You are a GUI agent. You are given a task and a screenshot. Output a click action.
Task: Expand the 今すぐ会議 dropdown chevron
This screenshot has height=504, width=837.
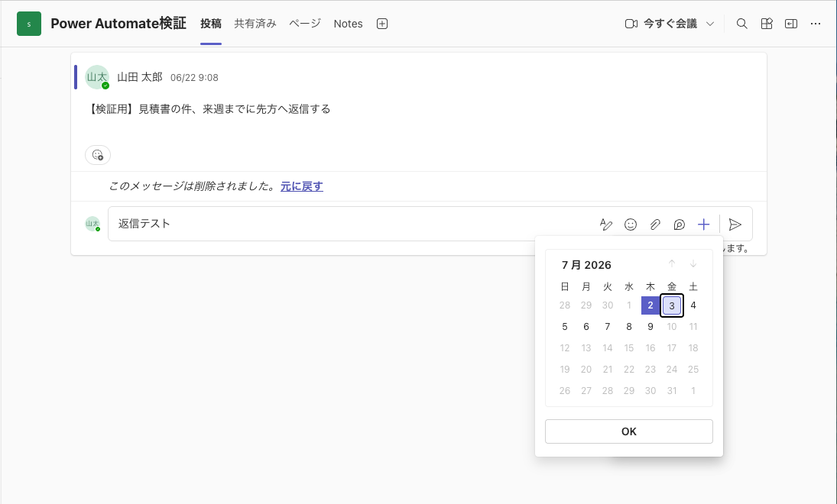click(x=710, y=24)
